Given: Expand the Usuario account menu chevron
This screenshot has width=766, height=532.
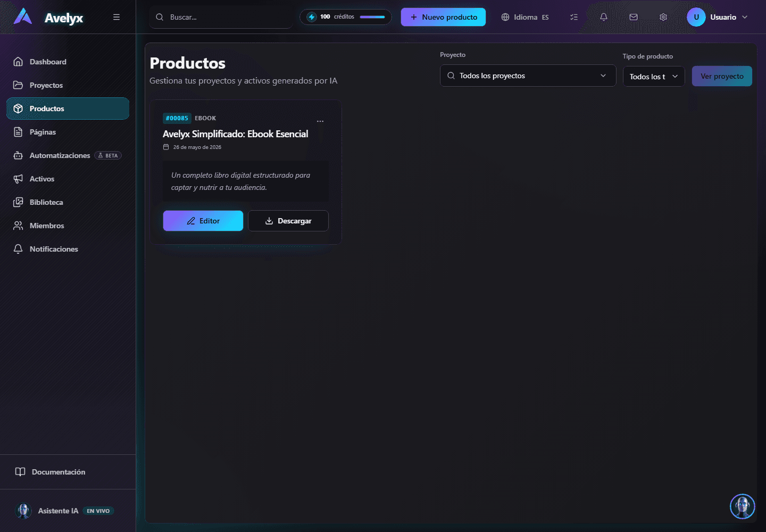Looking at the screenshot, I should (x=745, y=17).
